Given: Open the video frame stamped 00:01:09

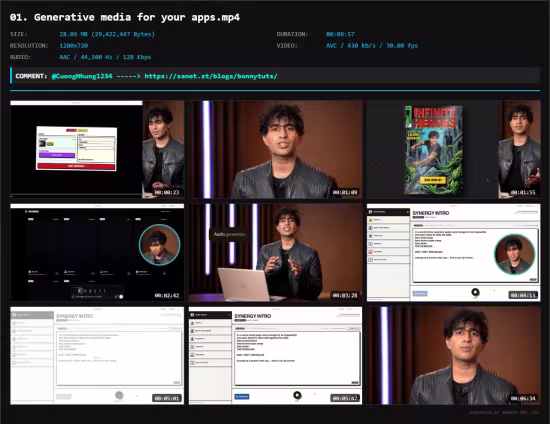Looking at the screenshot, I should coord(275,149).
